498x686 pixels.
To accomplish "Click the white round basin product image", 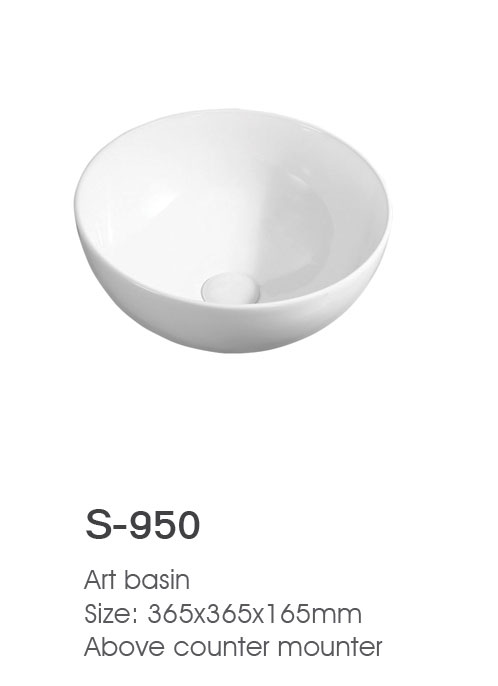I will click(x=232, y=231).
